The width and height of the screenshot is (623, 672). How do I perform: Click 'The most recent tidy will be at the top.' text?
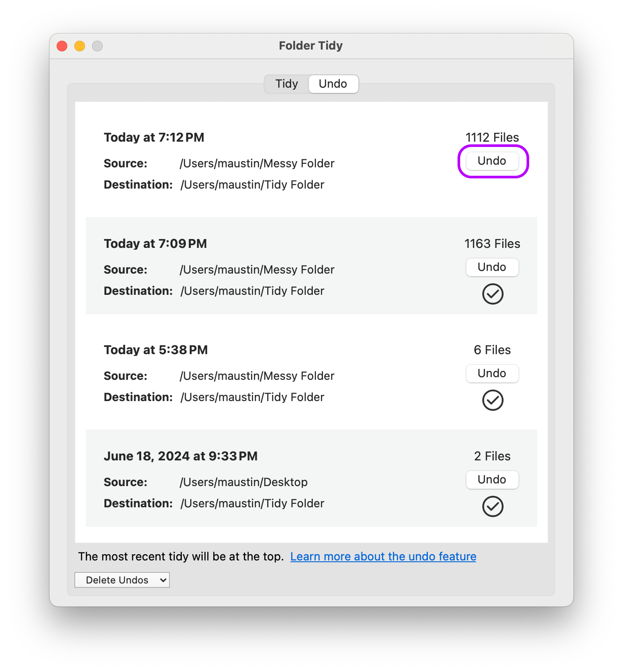point(181,556)
